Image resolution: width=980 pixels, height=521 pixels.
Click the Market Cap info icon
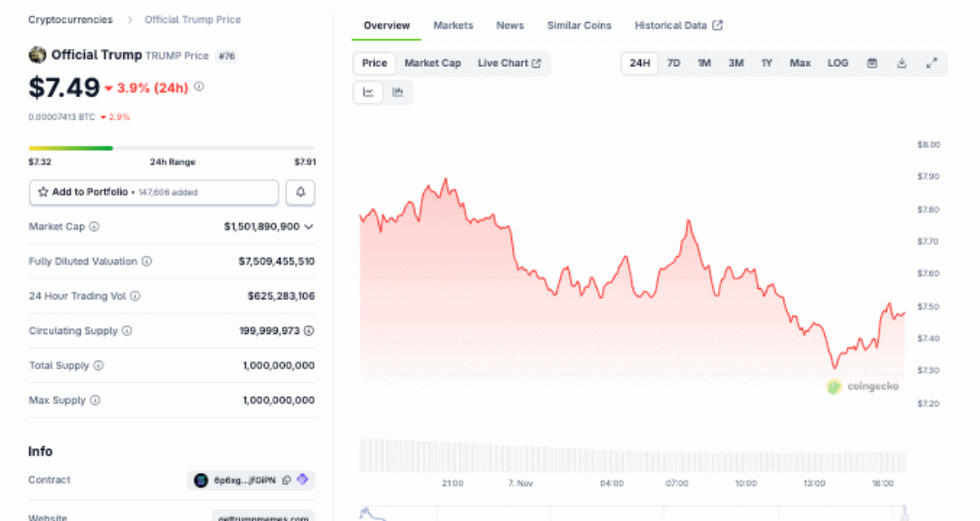tap(94, 227)
